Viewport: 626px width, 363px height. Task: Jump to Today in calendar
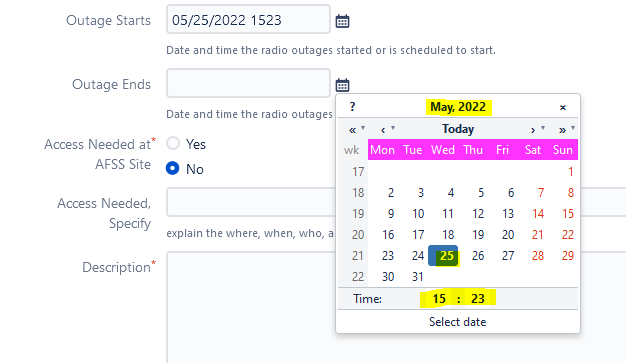coord(458,129)
